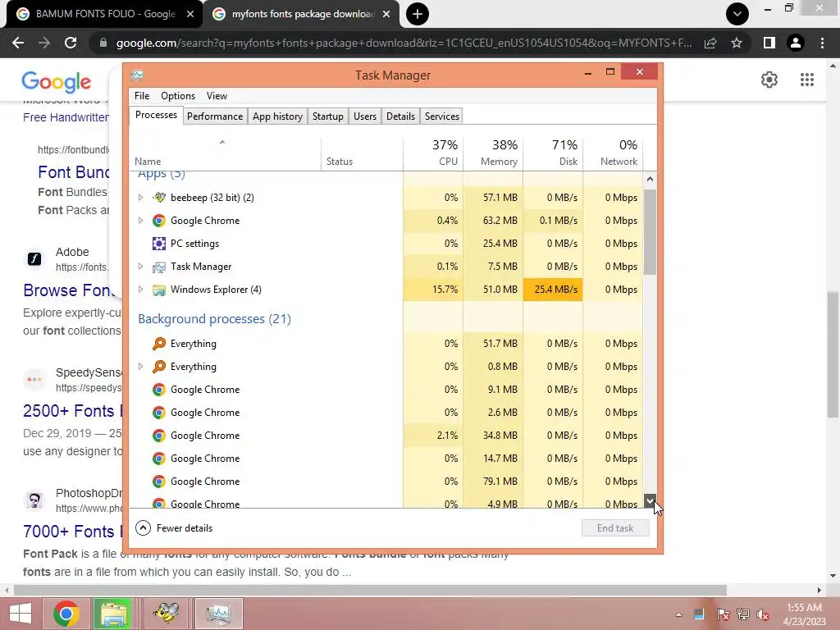Click the beebeep process icon in Task Manager
The height and width of the screenshot is (630, 840).
[x=159, y=197]
